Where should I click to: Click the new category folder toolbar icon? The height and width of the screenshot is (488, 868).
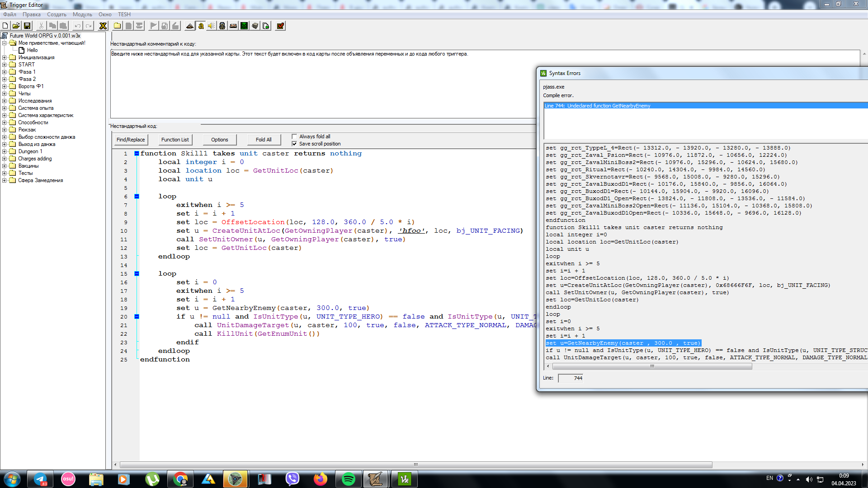coord(118,26)
